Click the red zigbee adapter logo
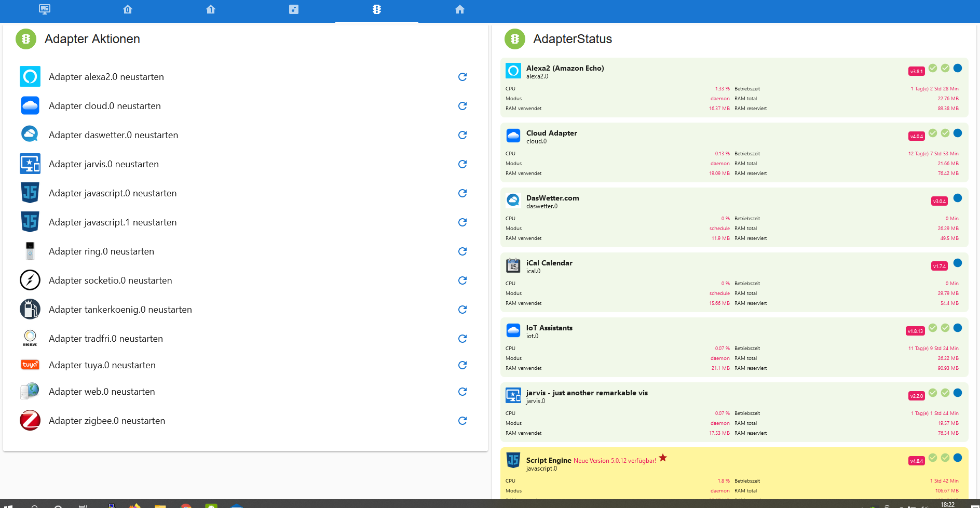The image size is (980, 508). 30,421
